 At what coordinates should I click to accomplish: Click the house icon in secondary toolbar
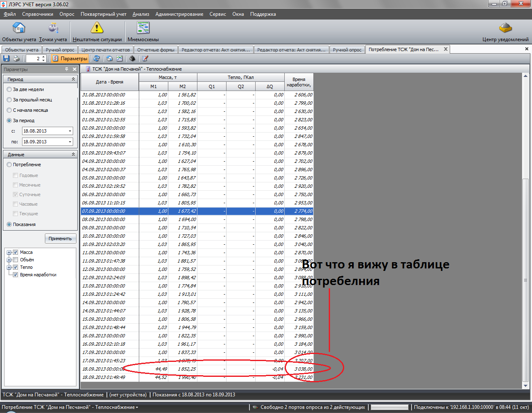(110, 59)
